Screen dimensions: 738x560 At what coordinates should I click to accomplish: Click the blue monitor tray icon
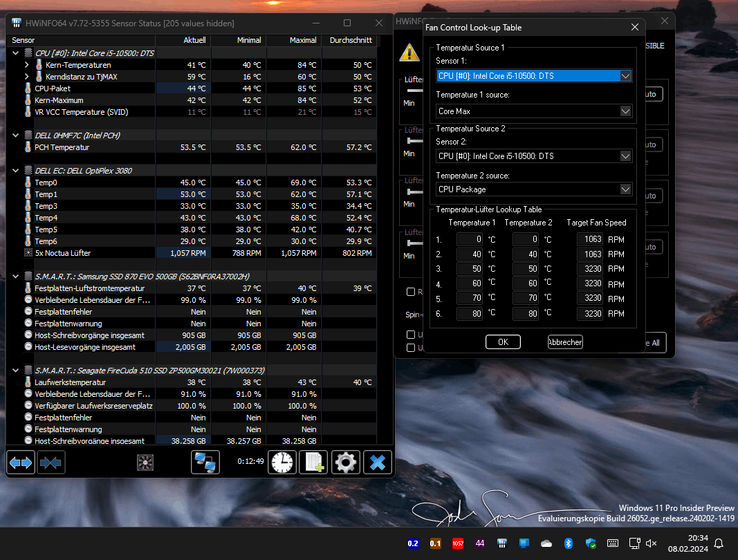click(x=524, y=543)
